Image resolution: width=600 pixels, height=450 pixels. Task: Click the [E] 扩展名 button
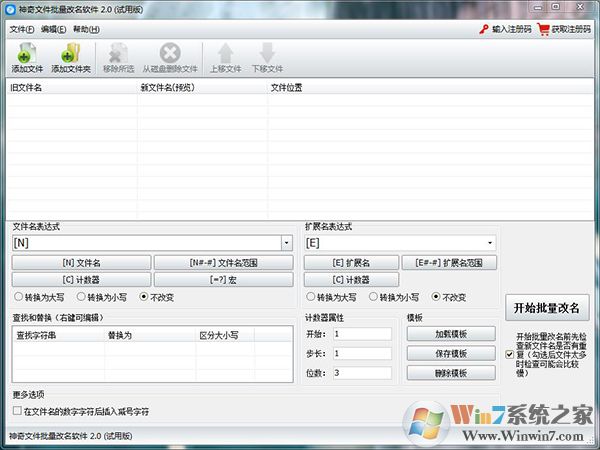351,263
